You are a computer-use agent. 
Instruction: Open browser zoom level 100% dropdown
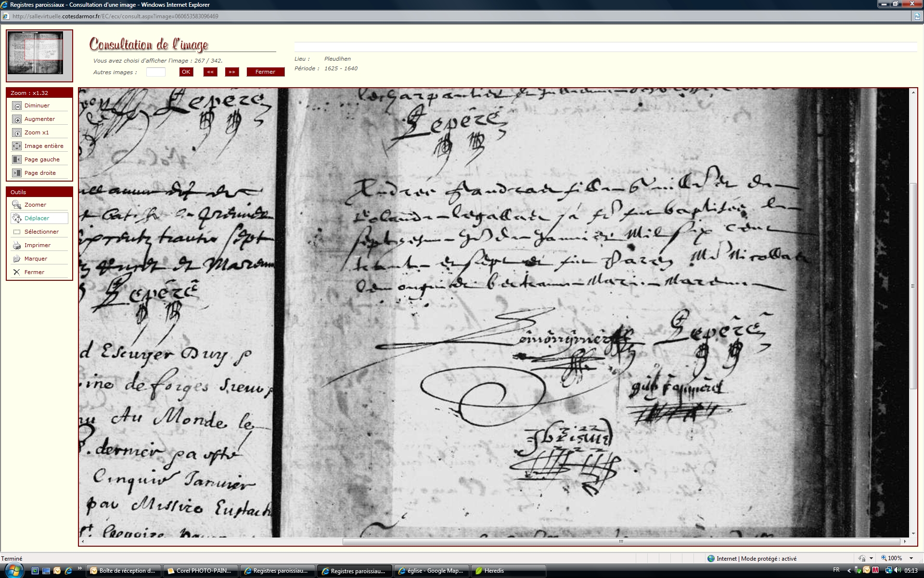pos(911,558)
